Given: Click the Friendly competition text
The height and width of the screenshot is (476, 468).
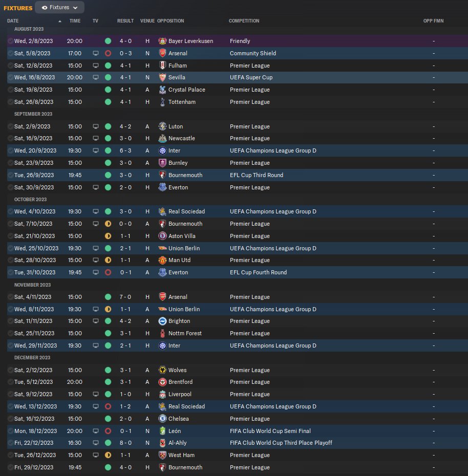Looking at the screenshot, I should pos(240,41).
